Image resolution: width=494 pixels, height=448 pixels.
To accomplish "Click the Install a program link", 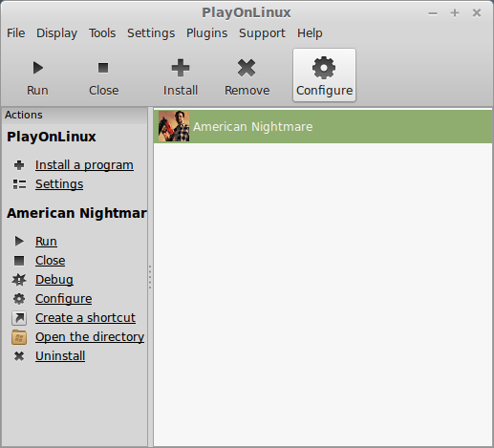I will [84, 165].
